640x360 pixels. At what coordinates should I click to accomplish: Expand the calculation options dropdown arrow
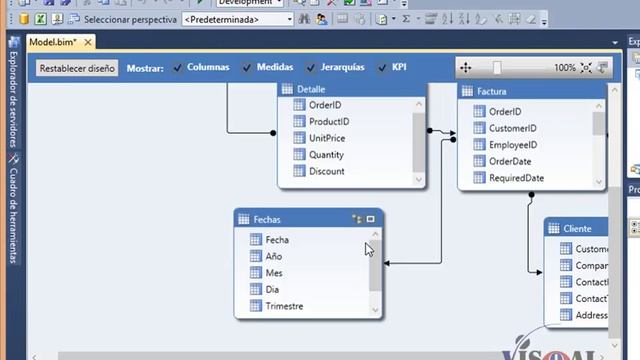pos(393,19)
